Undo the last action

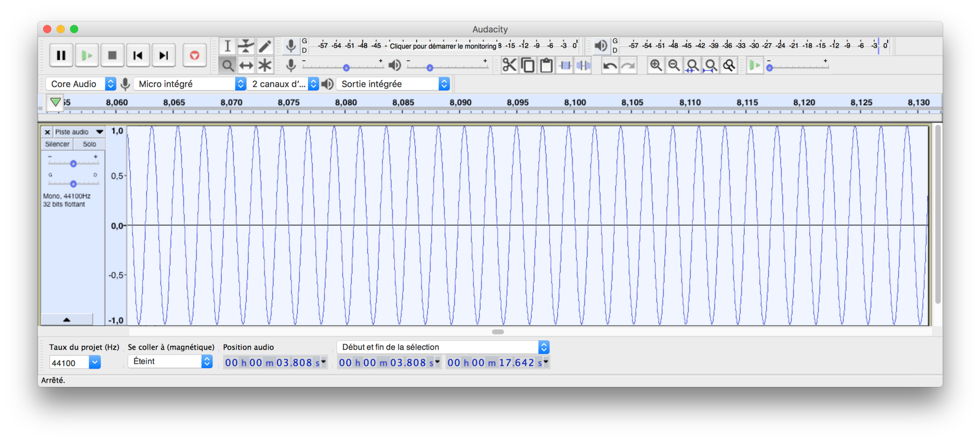tap(610, 65)
